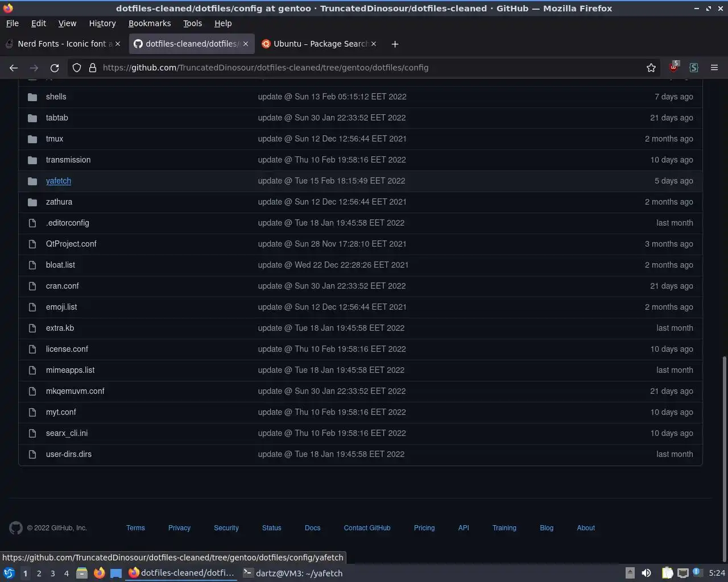Screen dimensions: 728x582
Task: Open the View menu
Action: point(67,23)
